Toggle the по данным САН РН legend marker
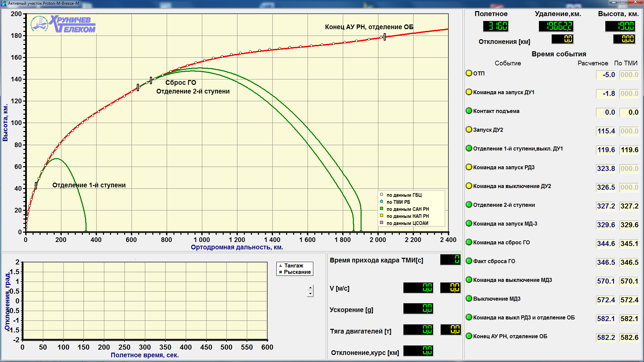The width and height of the screenshot is (644, 362). 381,208
